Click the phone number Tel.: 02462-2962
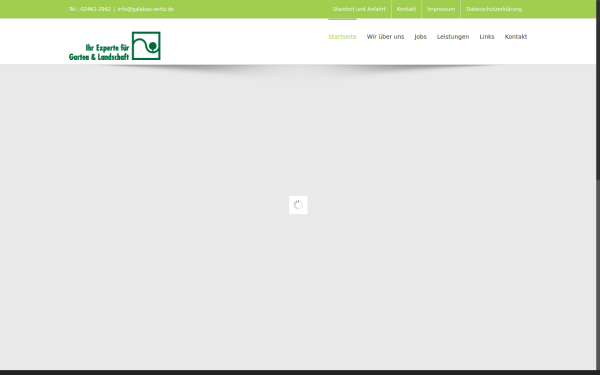 (90, 9)
